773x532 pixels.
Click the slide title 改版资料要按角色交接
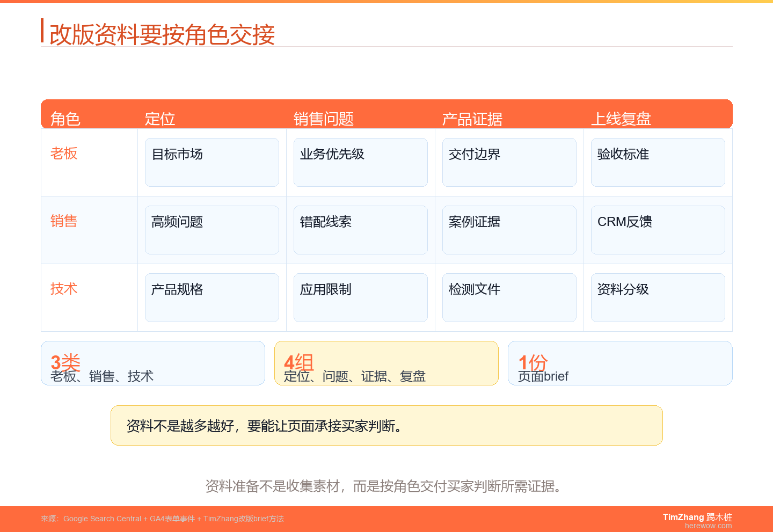(x=162, y=35)
